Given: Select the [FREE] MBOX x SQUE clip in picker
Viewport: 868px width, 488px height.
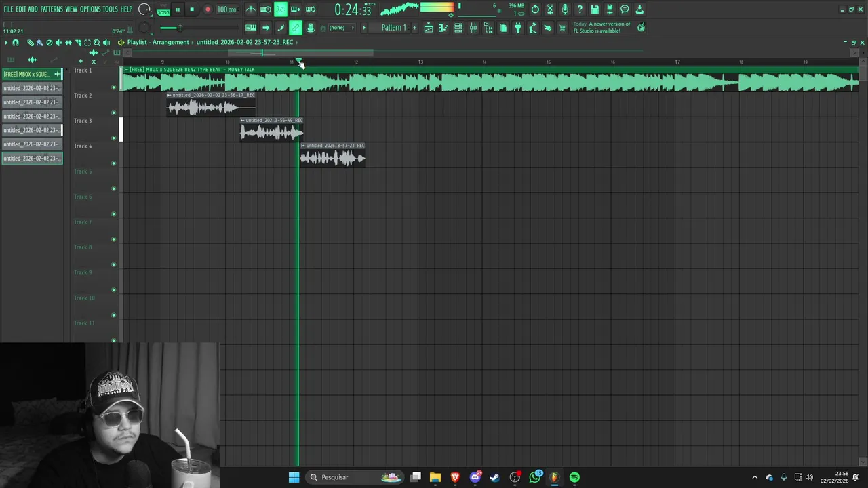Looking at the screenshot, I should click(32, 74).
